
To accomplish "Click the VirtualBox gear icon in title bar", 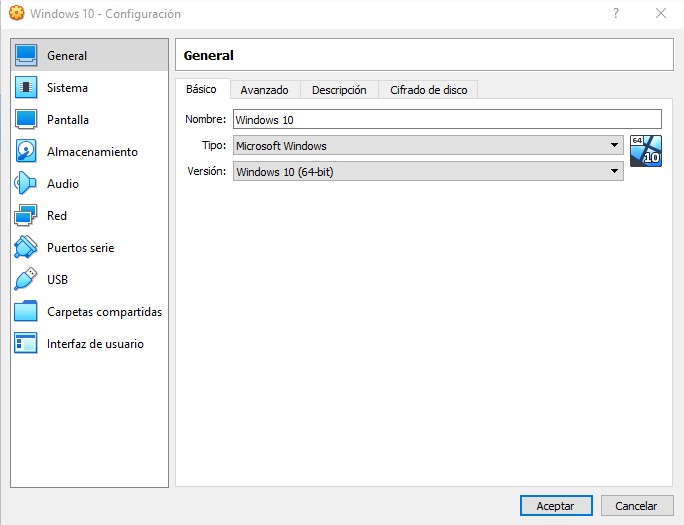I will coord(17,13).
